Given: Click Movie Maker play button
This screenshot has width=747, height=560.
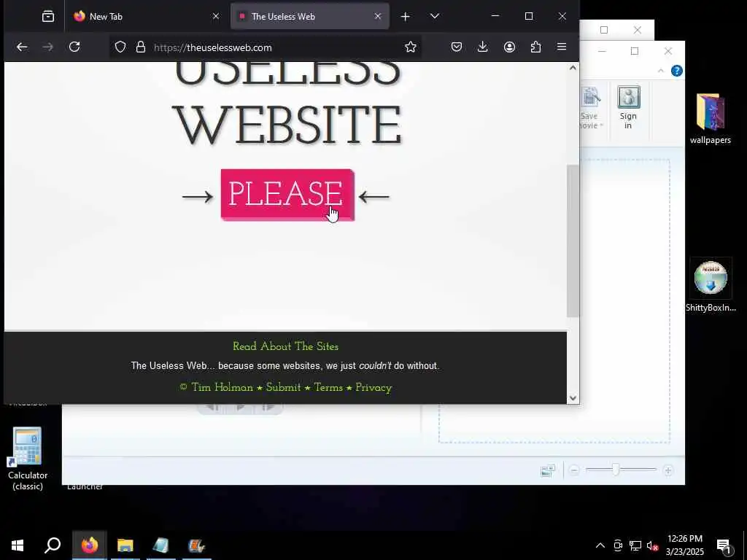Looking at the screenshot, I should pyautogui.click(x=241, y=407).
